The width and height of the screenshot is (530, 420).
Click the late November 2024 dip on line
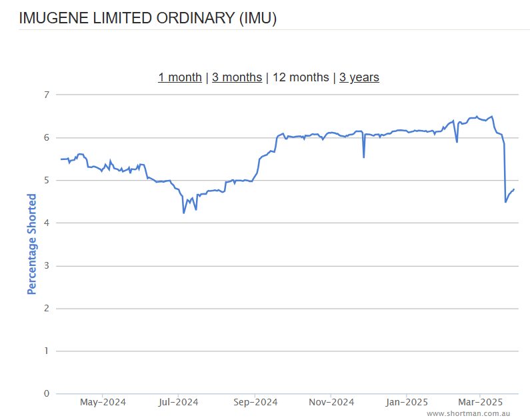(x=364, y=157)
